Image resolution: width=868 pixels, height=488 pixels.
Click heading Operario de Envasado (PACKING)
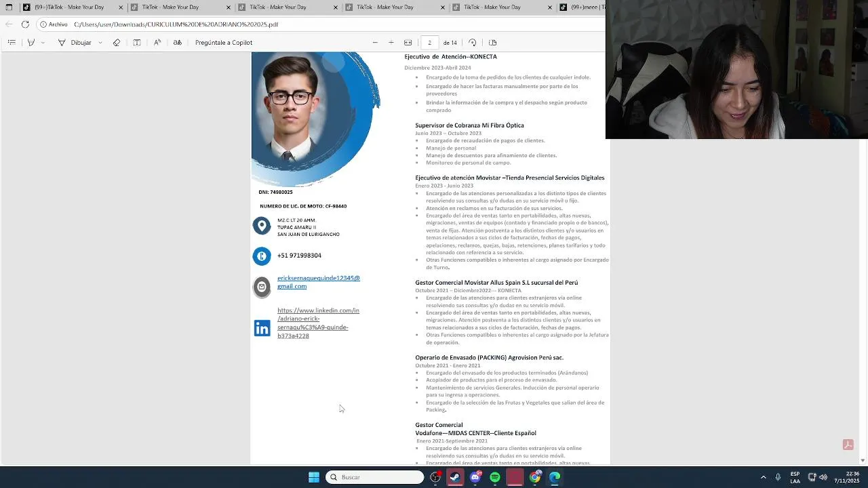(x=489, y=358)
